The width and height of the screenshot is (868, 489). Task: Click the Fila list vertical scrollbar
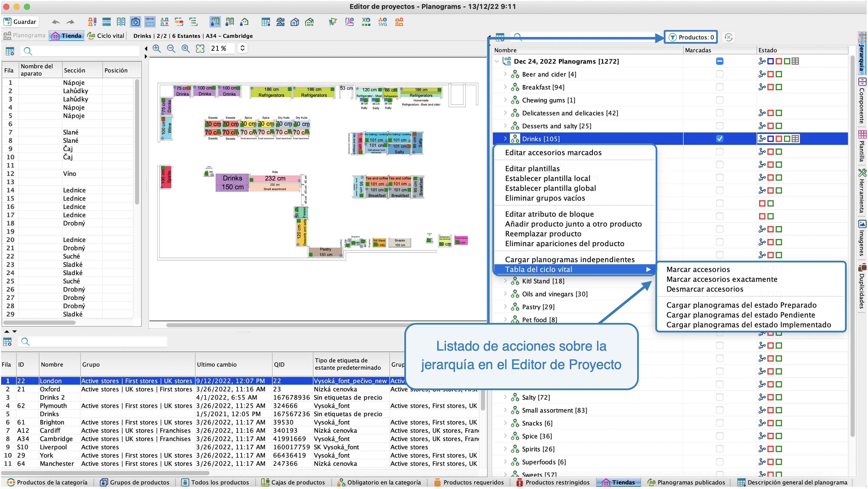[x=137, y=142]
